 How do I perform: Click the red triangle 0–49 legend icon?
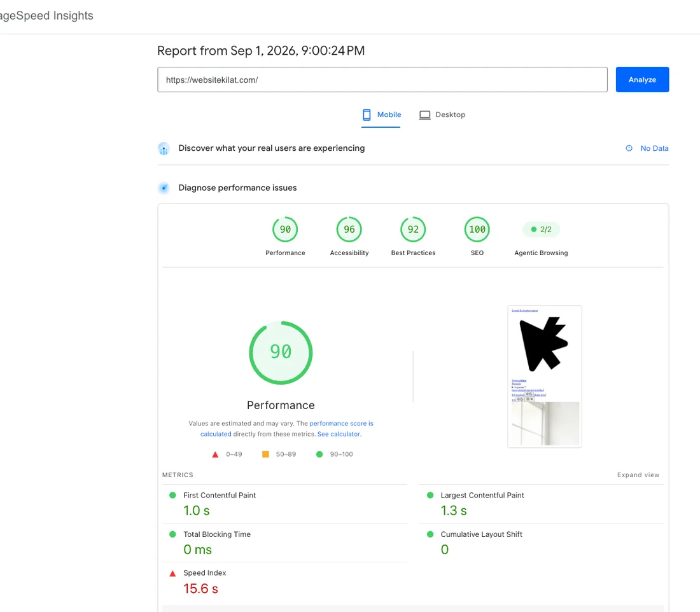tap(215, 454)
